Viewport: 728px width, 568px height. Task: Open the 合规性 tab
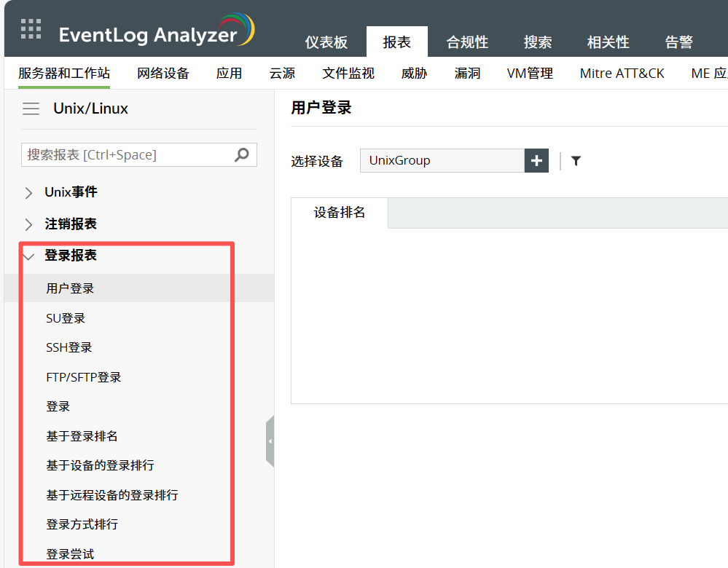coord(467,42)
